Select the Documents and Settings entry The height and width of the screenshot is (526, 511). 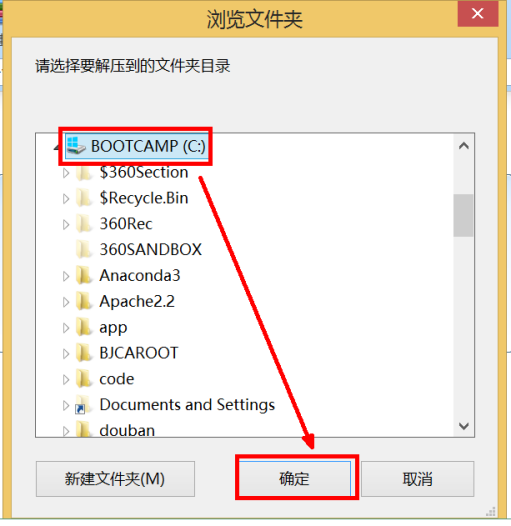(187, 405)
